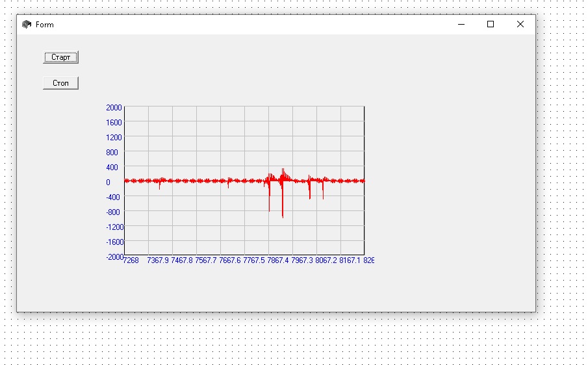Click the 7268 label on the X axis

click(131, 260)
